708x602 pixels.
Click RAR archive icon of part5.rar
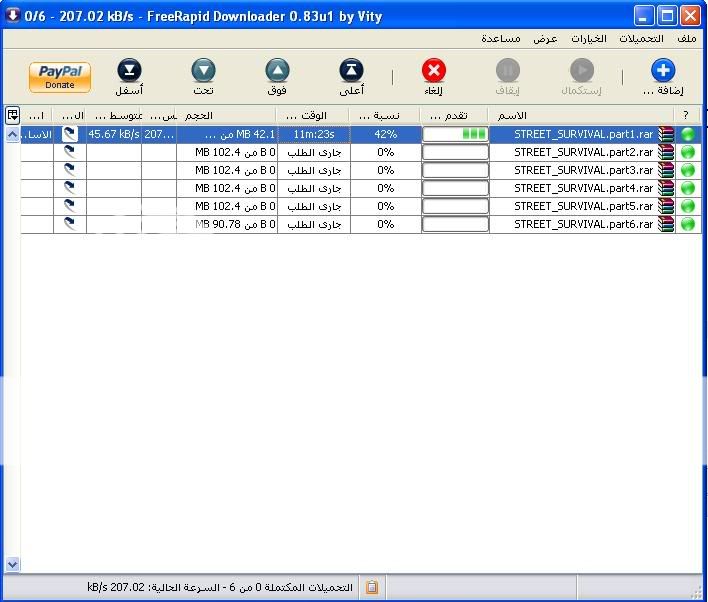666,206
